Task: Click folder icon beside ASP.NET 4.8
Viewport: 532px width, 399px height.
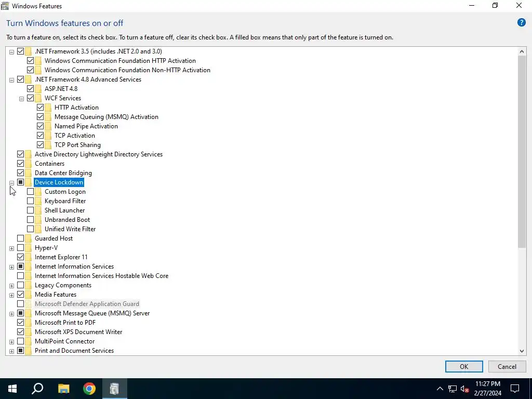Action: point(38,89)
